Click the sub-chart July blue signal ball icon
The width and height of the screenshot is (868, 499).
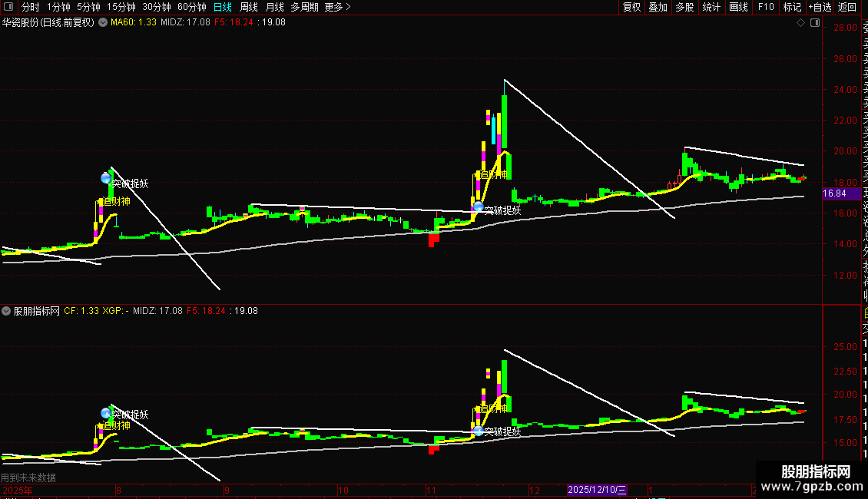point(106,413)
